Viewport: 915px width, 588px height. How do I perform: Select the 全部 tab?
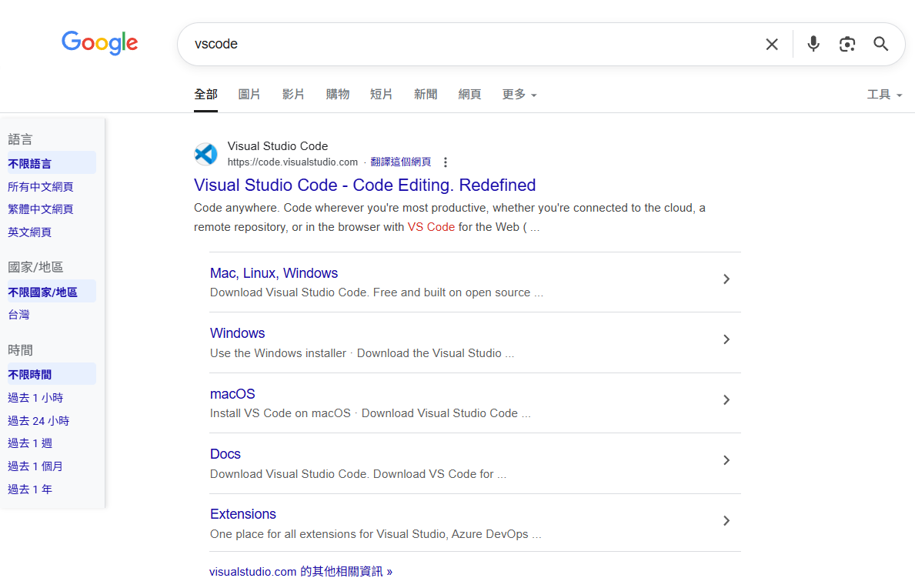206,95
